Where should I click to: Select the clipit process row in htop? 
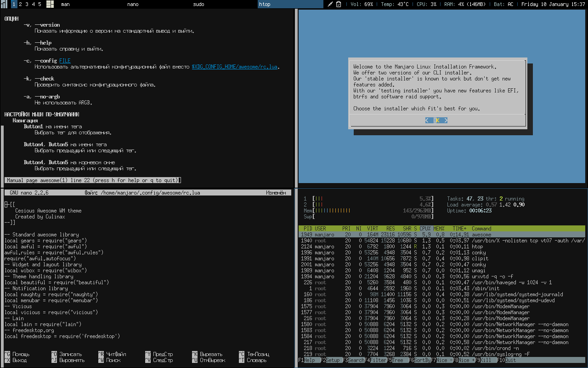[442, 259]
